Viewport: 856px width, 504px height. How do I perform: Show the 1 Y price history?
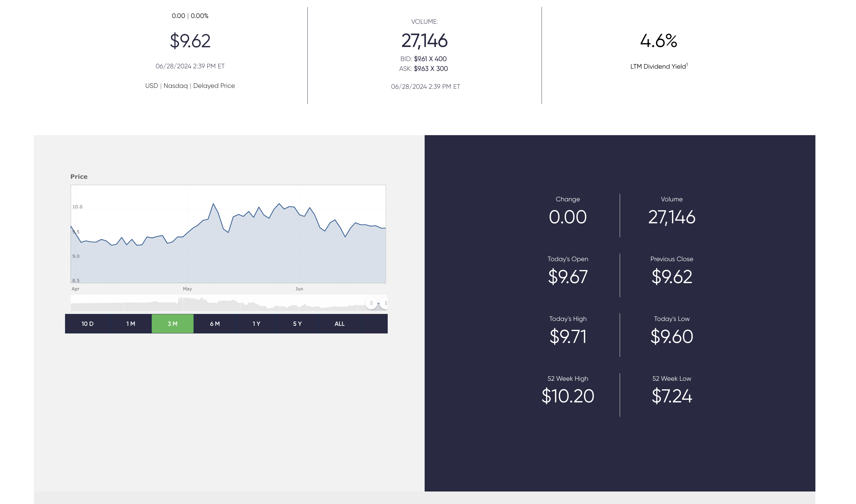(256, 324)
